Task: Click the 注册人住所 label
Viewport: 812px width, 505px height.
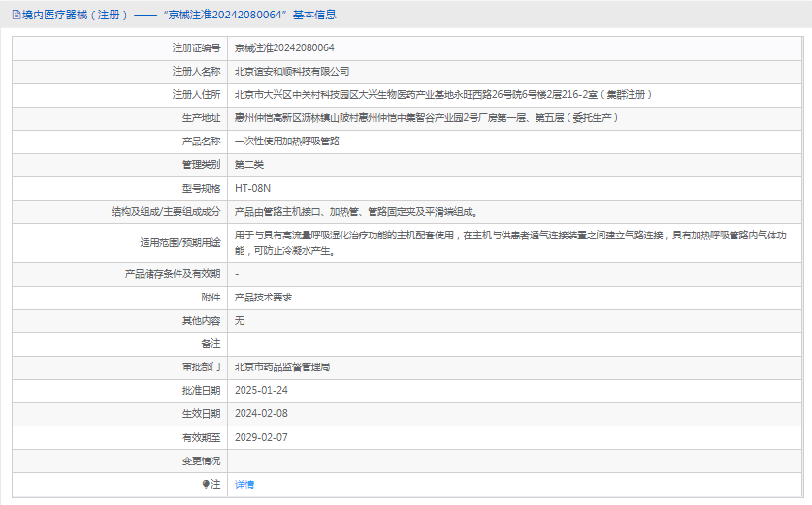Action: 196,95
